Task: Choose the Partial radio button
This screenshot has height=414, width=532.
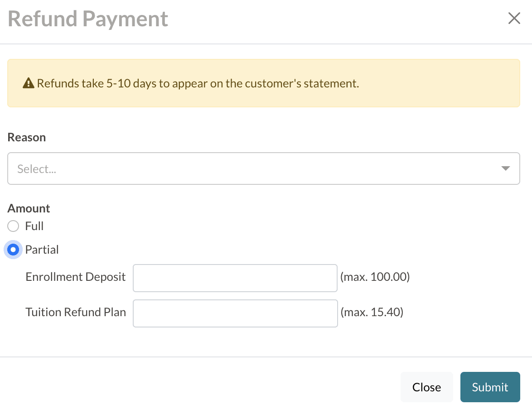Action: pos(13,250)
